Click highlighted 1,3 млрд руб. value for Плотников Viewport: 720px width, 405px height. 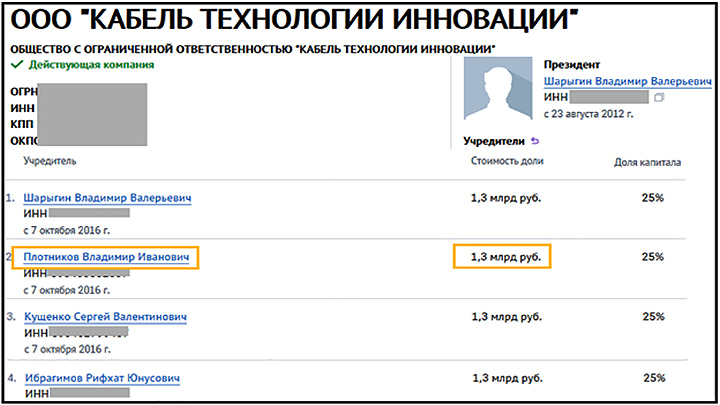[x=505, y=257]
